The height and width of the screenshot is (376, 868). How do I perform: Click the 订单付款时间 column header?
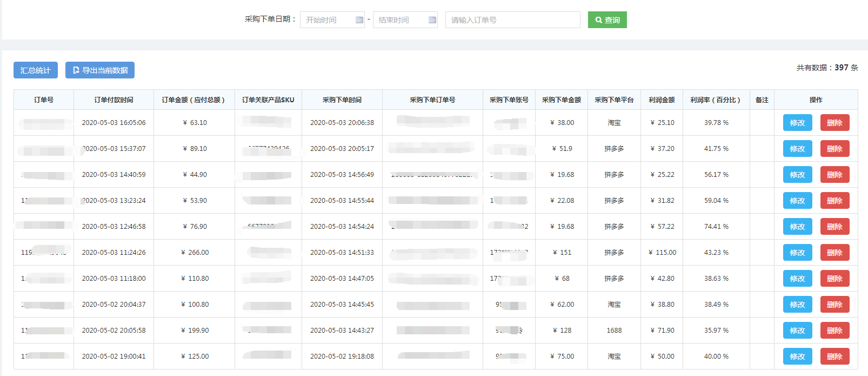(114, 100)
